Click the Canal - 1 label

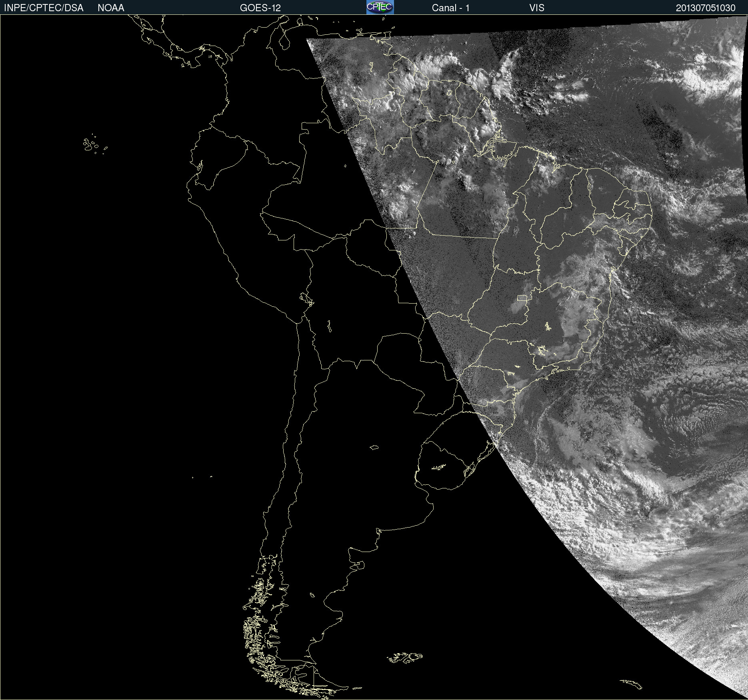(x=451, y=8)
